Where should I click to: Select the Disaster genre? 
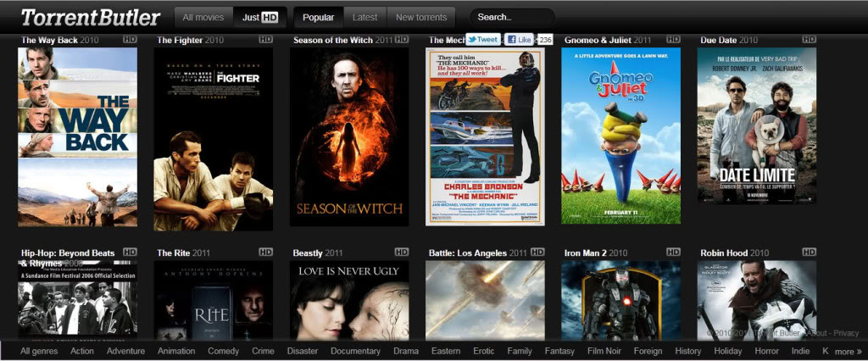tap(303, 351)
